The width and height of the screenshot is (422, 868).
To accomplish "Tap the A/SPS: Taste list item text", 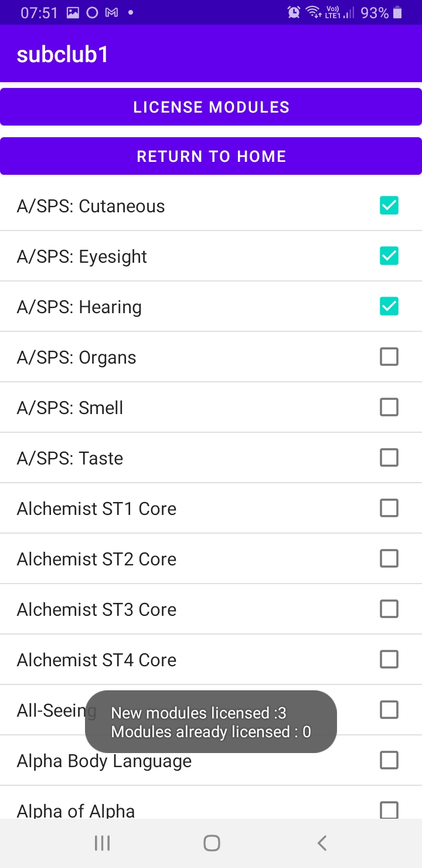I will tap(70, 458).
